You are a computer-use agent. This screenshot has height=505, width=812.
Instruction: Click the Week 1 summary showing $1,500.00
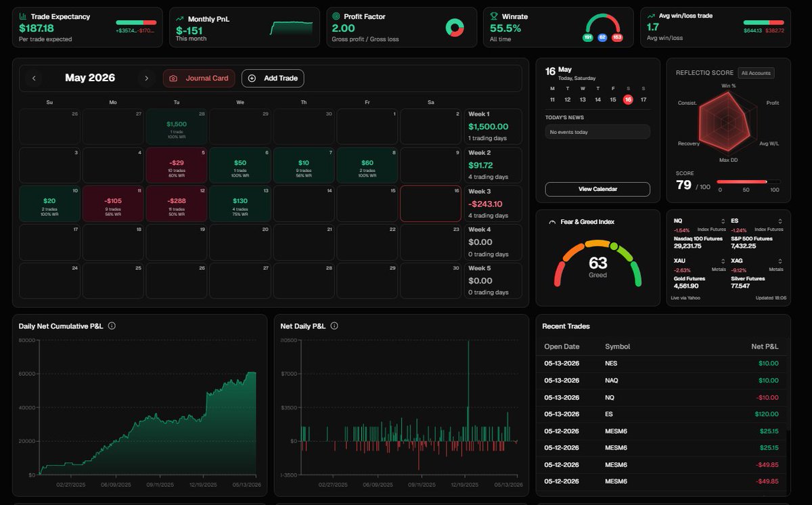coord(493,127)
